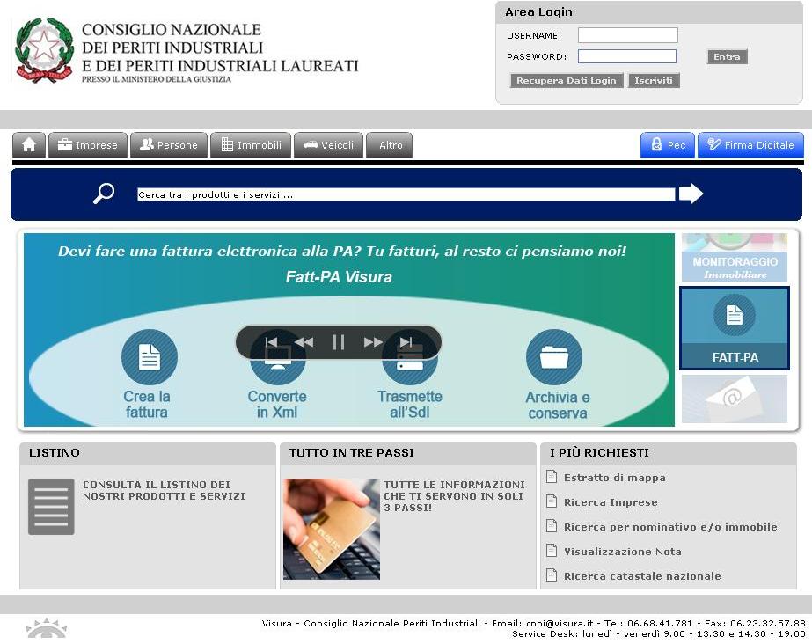Click the Ricerca catastale nazionale document icon
Viewport: 812px width, 644px height.
point(552,575)
